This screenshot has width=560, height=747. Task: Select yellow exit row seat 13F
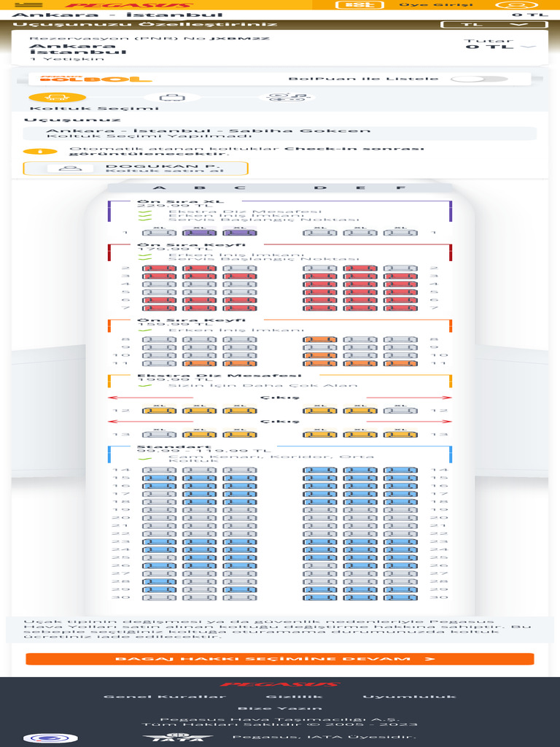point(400,435)
